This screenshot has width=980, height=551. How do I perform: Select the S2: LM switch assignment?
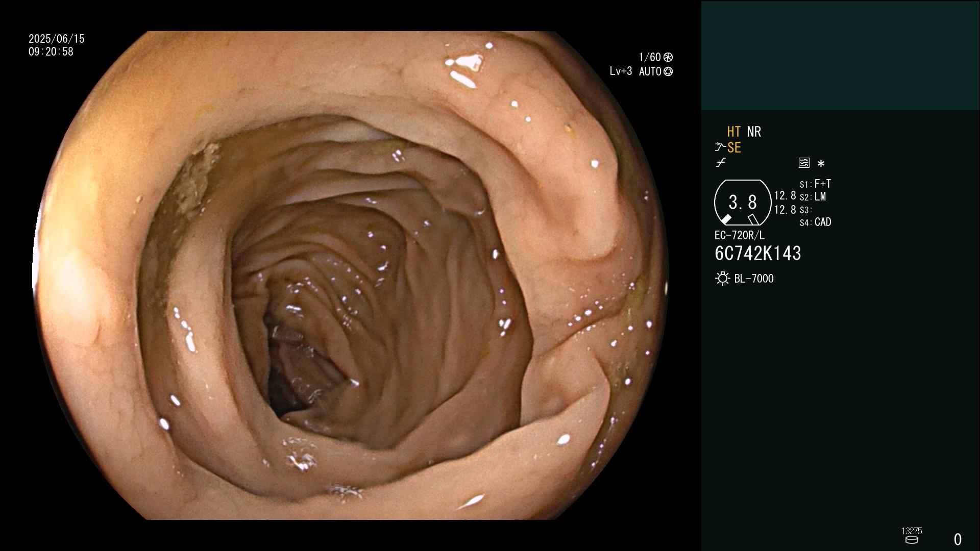(x=813, y=196)
